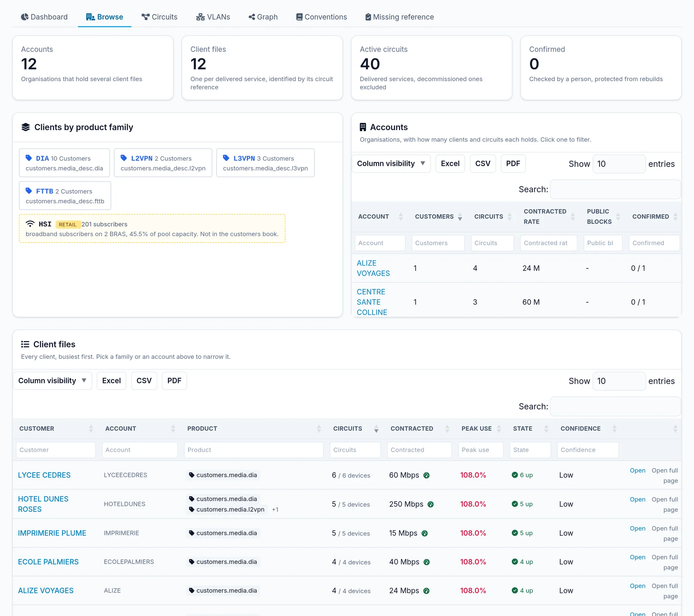Click the building icon in Accounts heading
Screen dimensions: 694x616
[x=363, y=127]
